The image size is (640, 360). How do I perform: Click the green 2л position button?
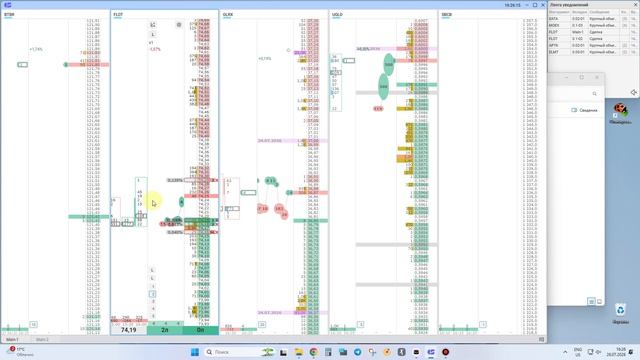coord(165,330)
